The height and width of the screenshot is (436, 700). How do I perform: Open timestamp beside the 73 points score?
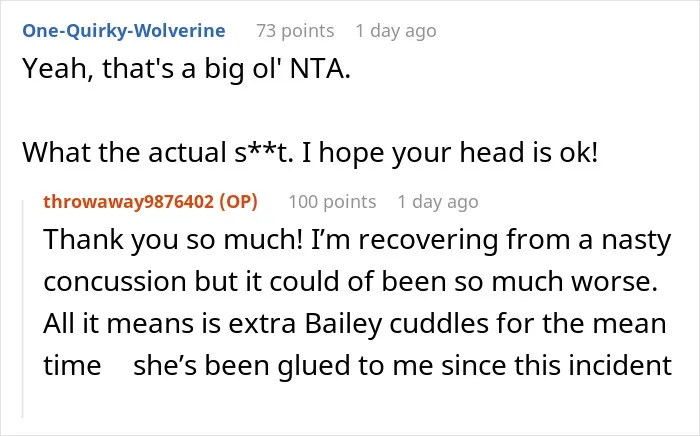tap(396, 31)
